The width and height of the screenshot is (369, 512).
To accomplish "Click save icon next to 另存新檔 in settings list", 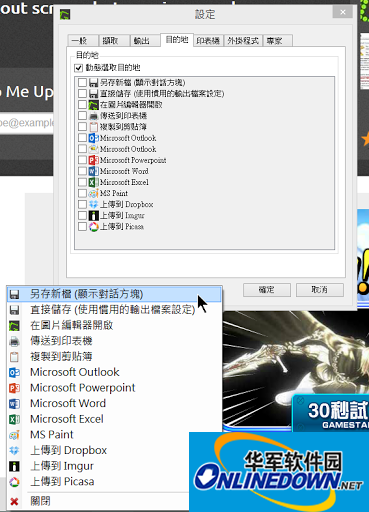I will (x=94, y=82).
